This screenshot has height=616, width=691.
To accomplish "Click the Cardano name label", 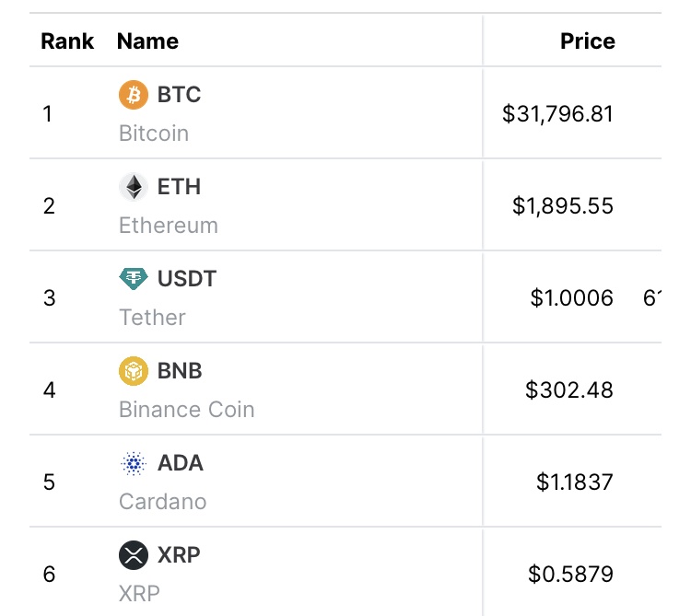I will point(162,502).
